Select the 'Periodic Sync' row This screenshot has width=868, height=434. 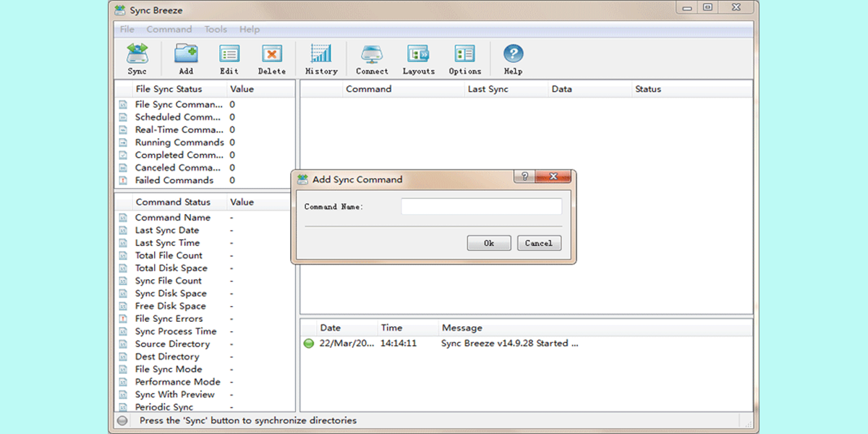[205, 407]
